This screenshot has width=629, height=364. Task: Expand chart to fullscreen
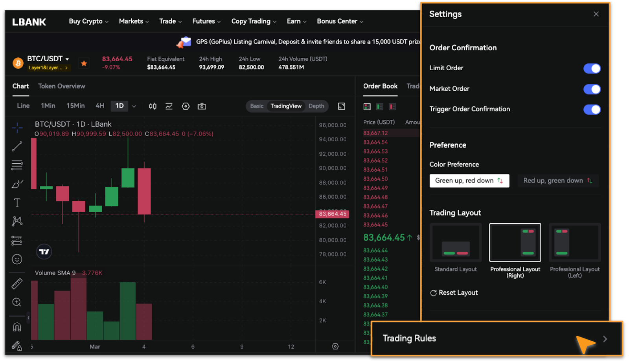pyautogui.click(x=342, y=106)
